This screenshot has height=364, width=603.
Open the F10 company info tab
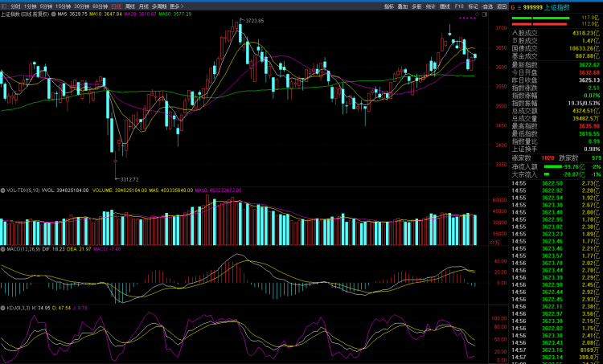pyautogui.click(x=460, y=6)
